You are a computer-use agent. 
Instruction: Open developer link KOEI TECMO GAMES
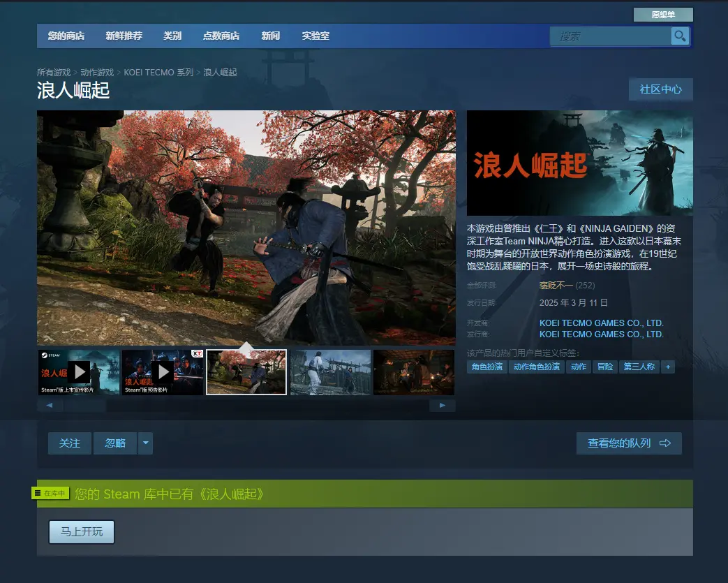click(x=601, y=323)
